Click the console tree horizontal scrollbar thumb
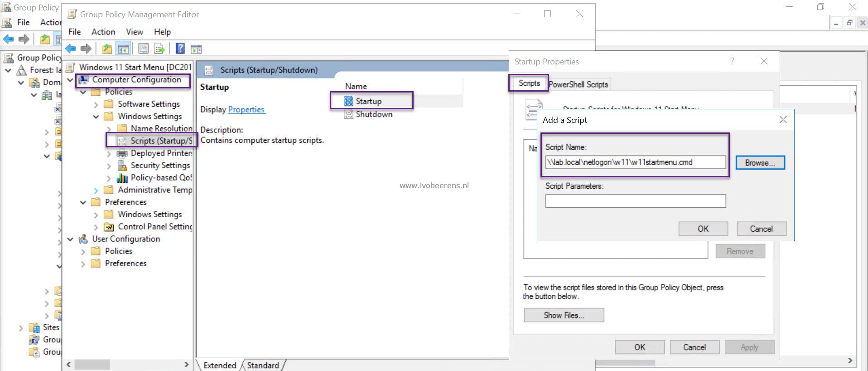 (x=92, y=365)
